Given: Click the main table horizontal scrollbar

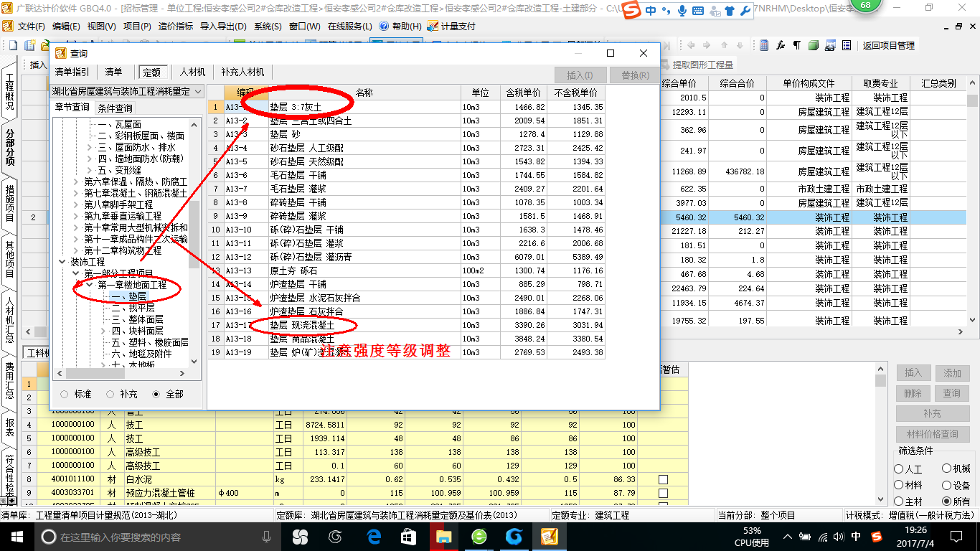Looking at the screenshot, I should click(x=814, y=332).
